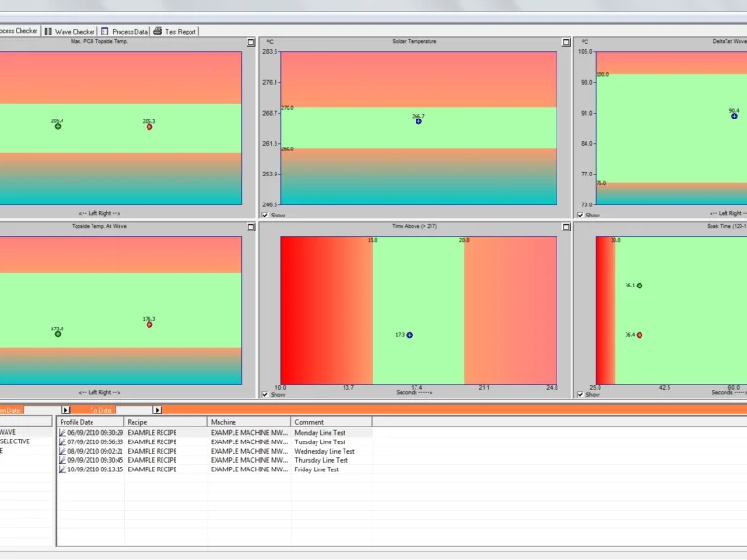
Task: Click the printer icon on Test Report
Action: 158,32
